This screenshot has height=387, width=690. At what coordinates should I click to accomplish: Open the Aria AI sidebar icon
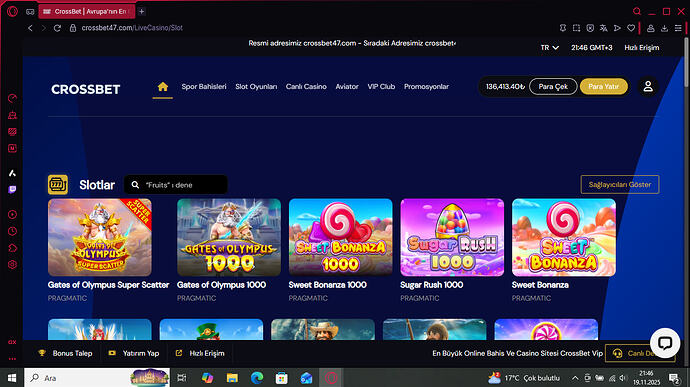pyautogui.click(x=12, y=173)
